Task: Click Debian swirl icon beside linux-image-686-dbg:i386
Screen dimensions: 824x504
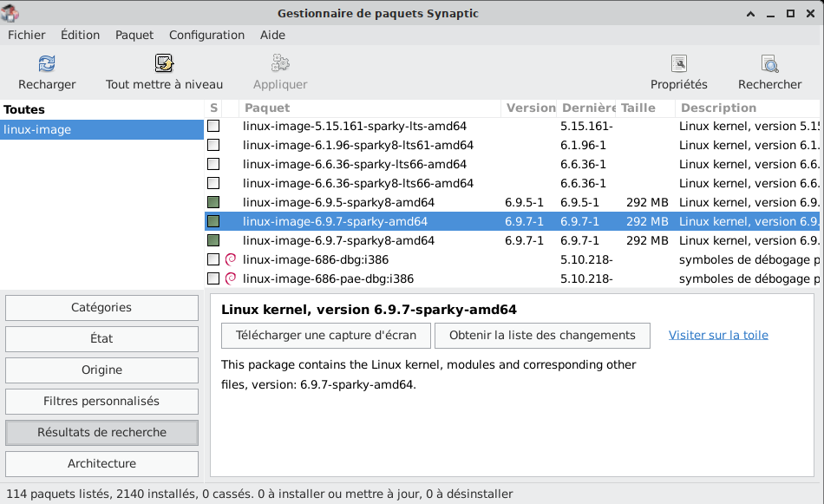Action: point(230,259)
